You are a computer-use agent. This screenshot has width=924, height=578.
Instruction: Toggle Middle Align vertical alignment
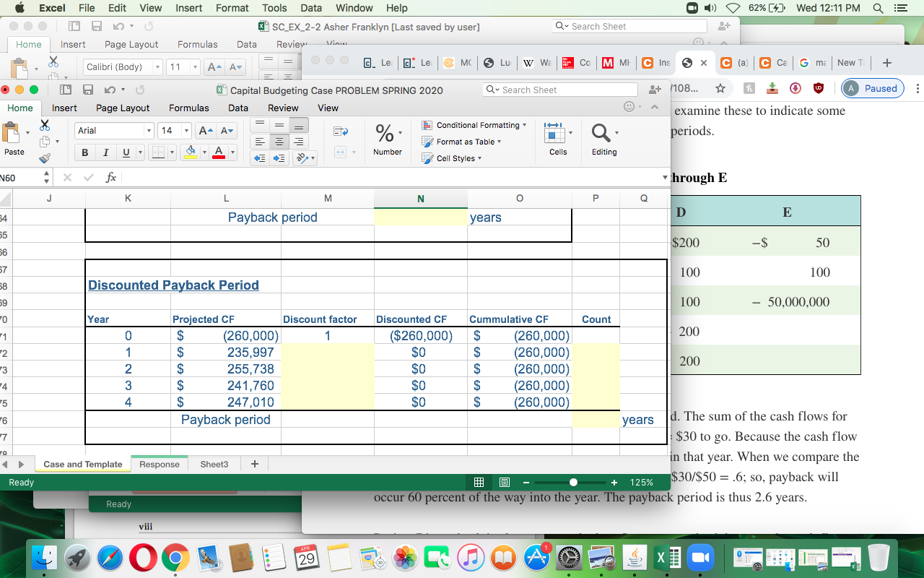pyautogui.click(x=280, y=125)
